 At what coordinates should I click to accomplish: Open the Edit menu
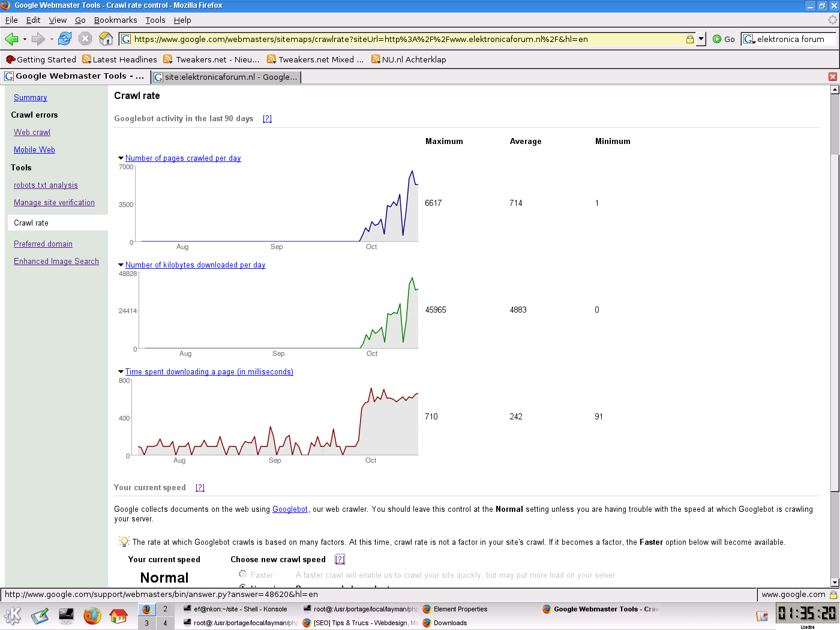click(x=34, y=20)
